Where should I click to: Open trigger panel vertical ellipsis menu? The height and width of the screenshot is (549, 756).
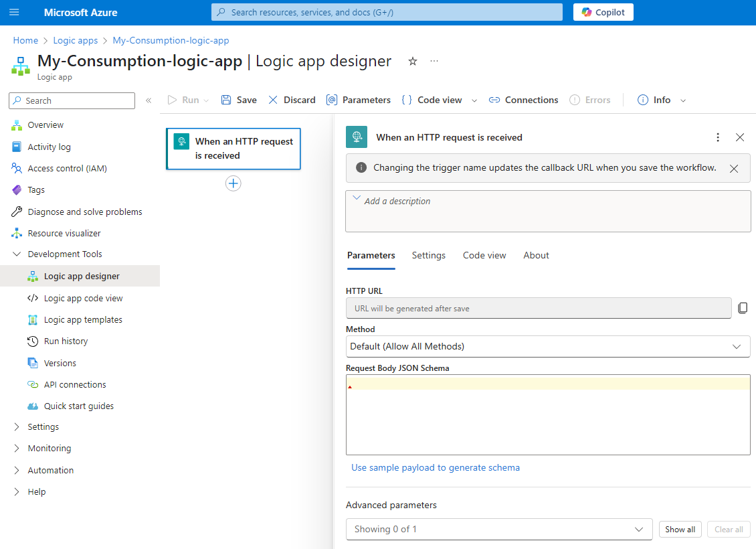[x=718, y=137]
